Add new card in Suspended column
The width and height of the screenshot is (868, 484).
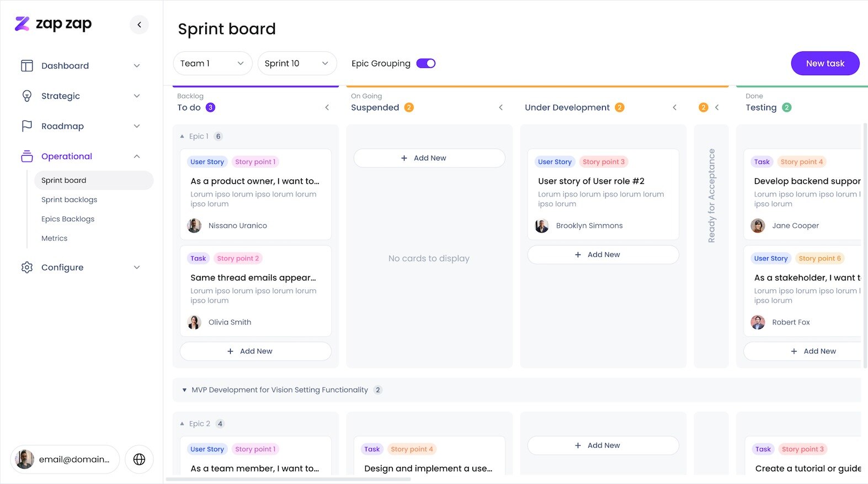coord(429,158)
